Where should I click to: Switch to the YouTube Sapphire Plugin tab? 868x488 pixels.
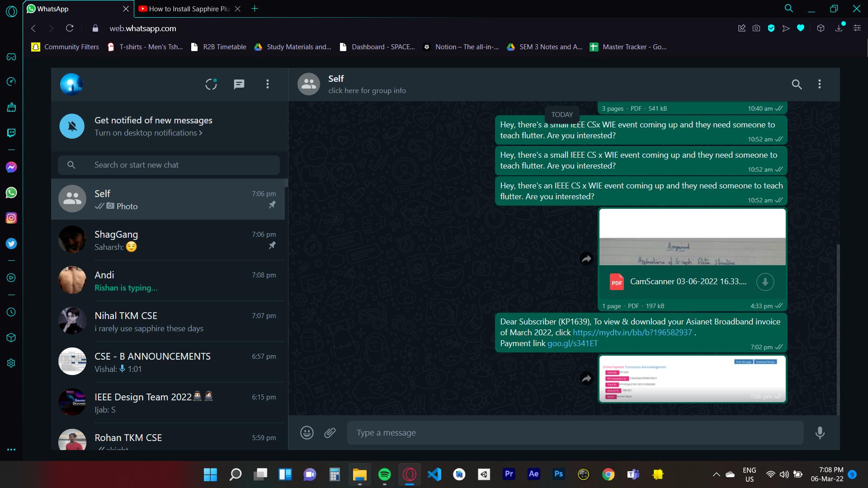coord(189,9)
